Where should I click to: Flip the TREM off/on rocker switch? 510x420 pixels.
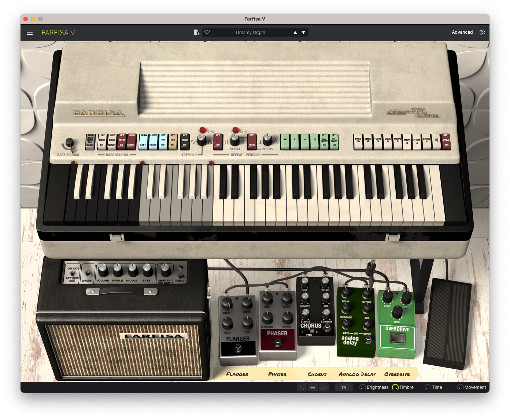pyautogui.click(x=185, y=141)
